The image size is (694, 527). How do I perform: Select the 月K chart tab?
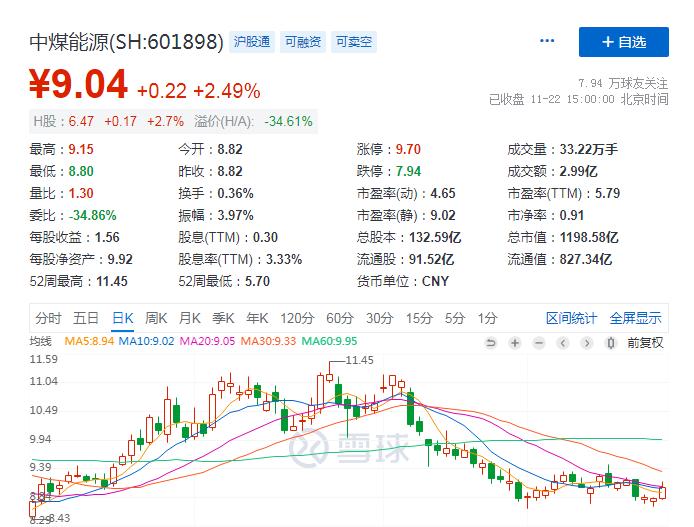[x=190, y=318]
